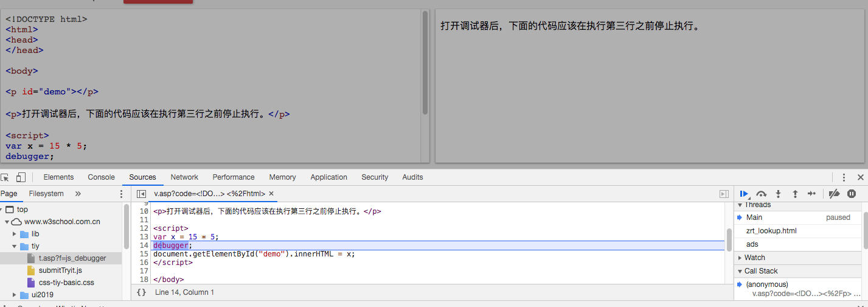Screen dimensions: 868x307
Task: Click the 'Line 14, Column 1' status text
Action: tap(184, 292)
